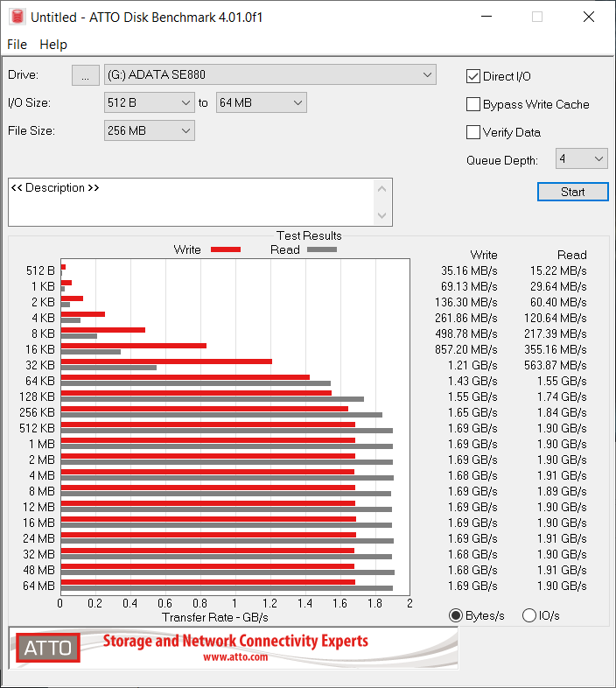Viewport: 616px width, 688px height.
Task: Click the 128 KB row label in chart
Action: pos(37,397)
